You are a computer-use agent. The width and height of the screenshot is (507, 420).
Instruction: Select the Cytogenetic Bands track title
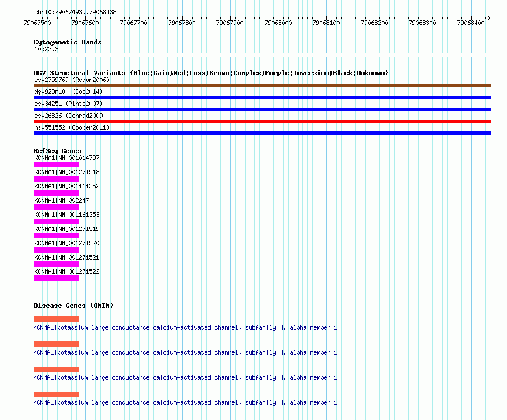(68, 42)
